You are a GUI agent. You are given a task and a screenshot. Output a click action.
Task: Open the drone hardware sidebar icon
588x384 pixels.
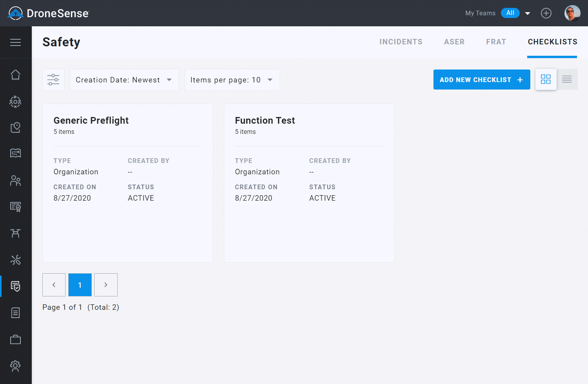click(16, 233)
